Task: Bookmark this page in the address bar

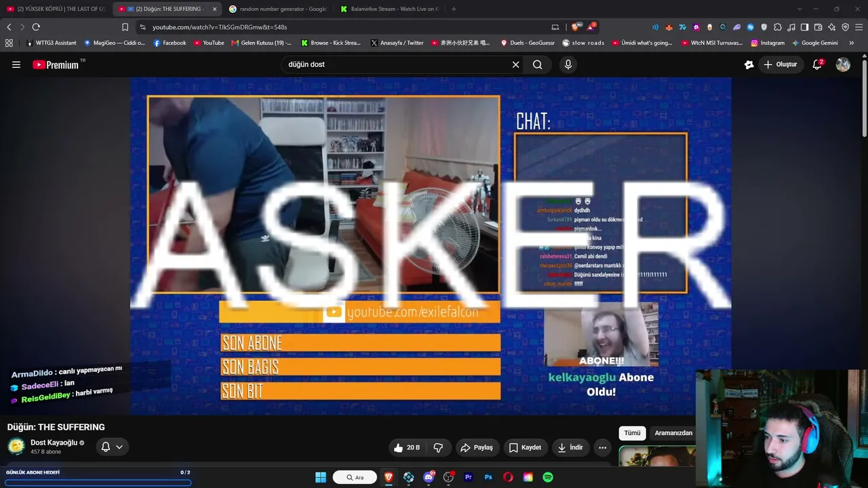Action: pyautogui.click(x=125, y=27)
